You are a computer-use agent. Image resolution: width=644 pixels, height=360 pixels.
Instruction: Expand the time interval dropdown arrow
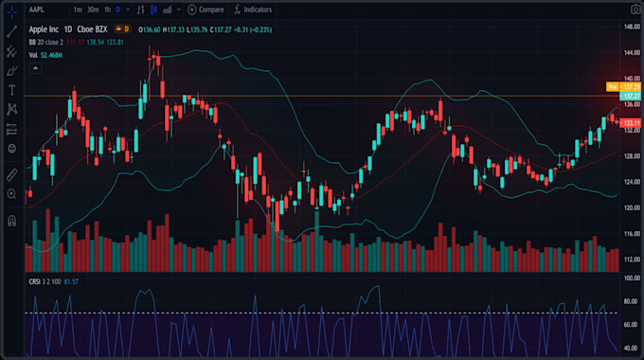[x=128, y=9]
